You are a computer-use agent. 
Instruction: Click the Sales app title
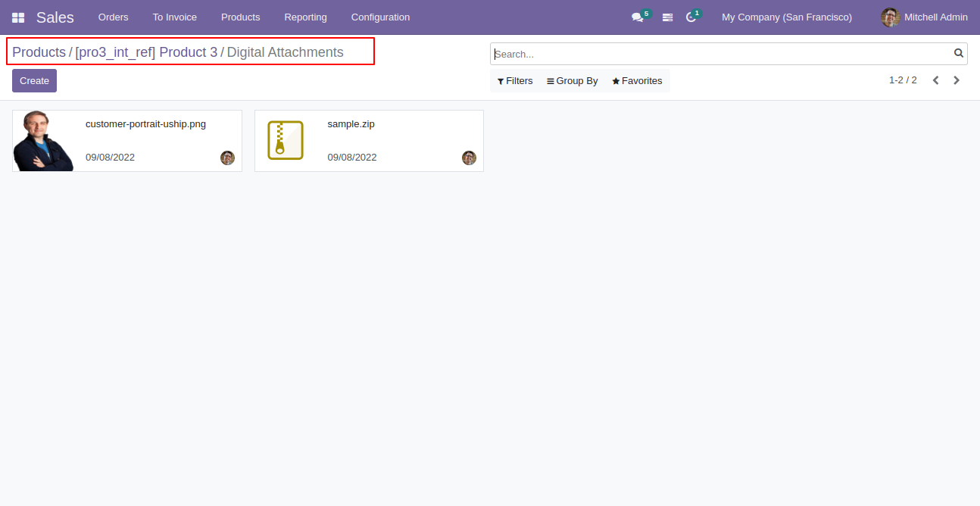click(x=55, y=17)
